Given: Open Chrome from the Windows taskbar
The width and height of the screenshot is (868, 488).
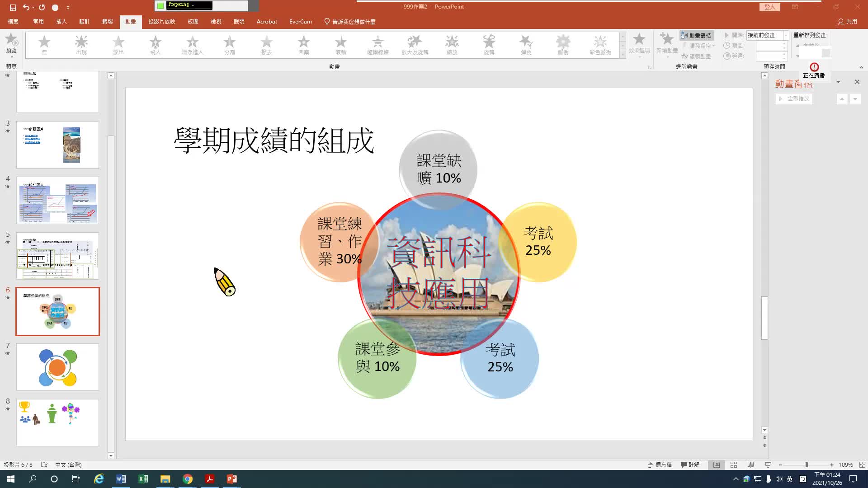Looking at the screenshot, I should 188,479.
